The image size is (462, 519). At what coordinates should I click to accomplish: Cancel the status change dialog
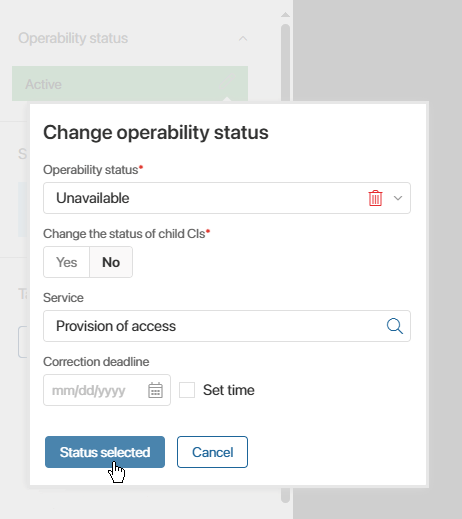(212, 452)
